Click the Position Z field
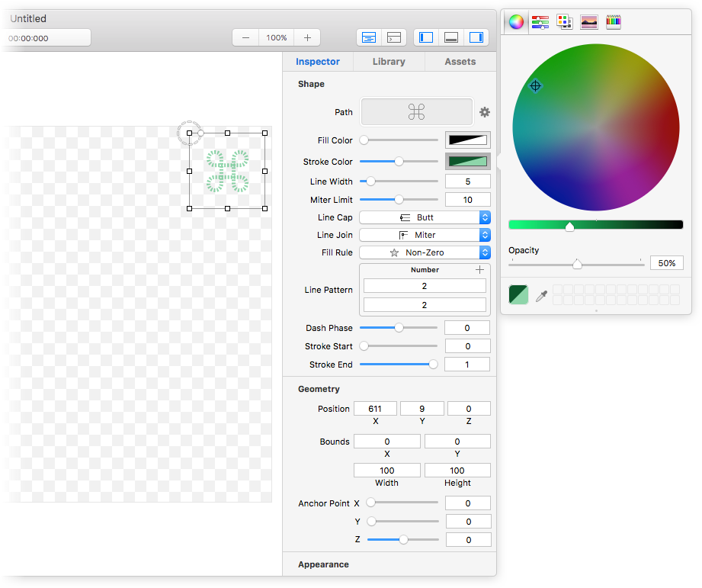 point(469,409)
